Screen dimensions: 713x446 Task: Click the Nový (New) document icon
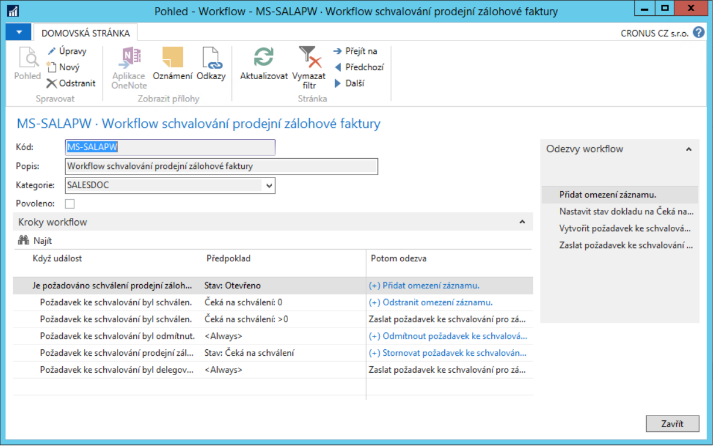(52, 67)
